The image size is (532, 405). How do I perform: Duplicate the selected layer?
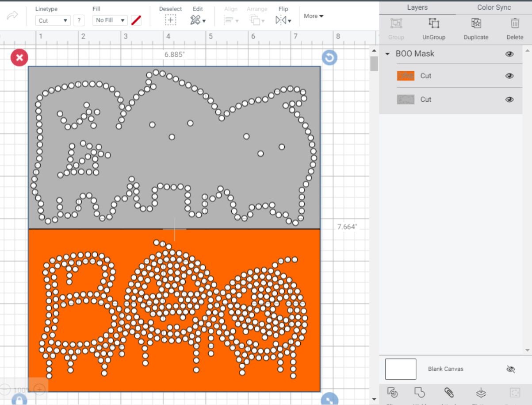[x=475, y=22]
